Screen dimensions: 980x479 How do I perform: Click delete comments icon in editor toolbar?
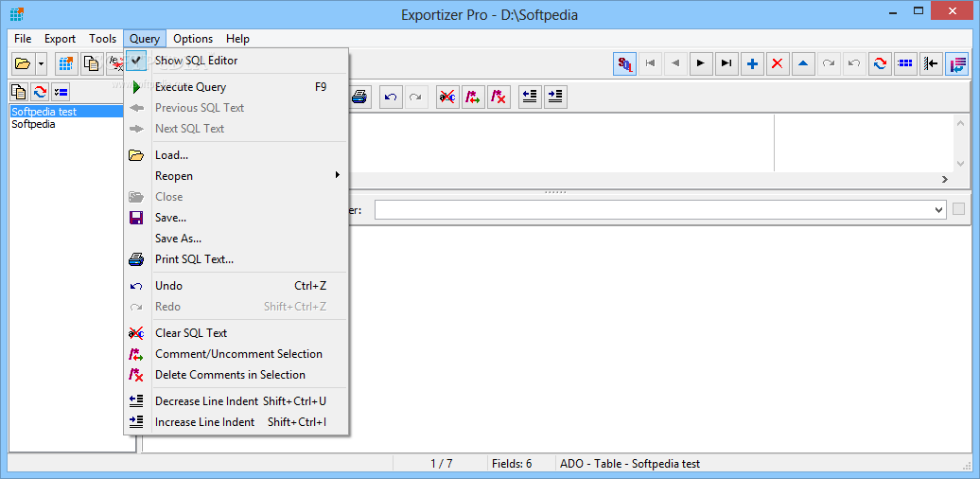[499, 97]
